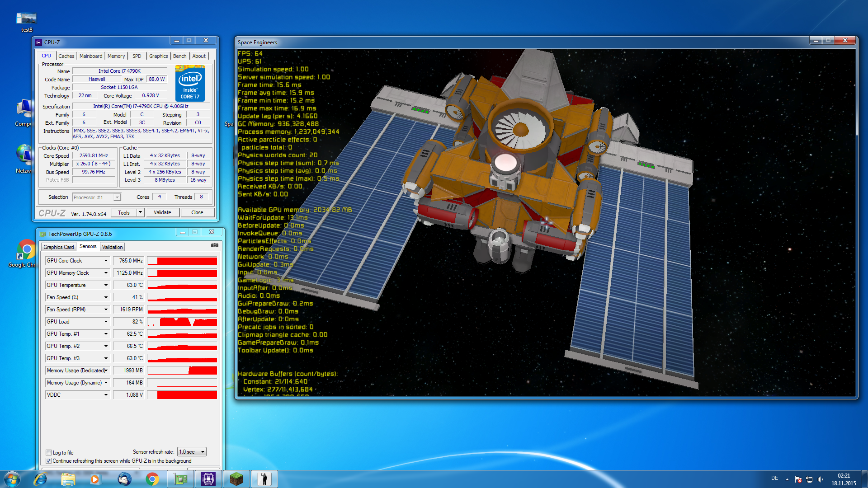Image resolution: width=868 pixels, height=488 pixels.
Task: Open Windows Media Player from the taskbar
Action: (95, 479)
